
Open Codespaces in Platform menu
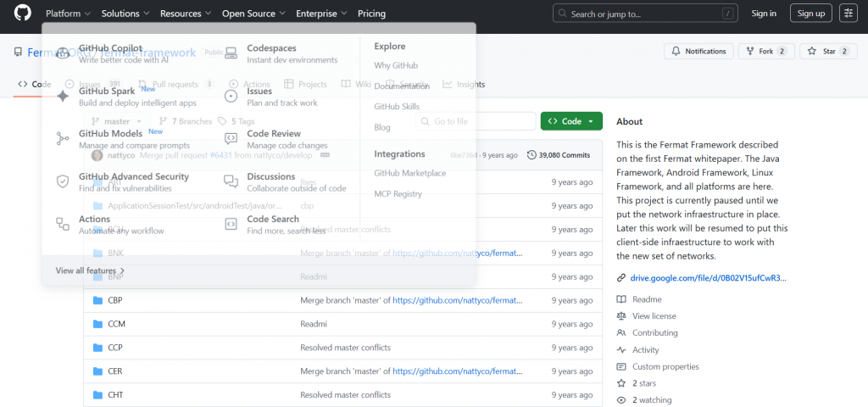[271, 48]
